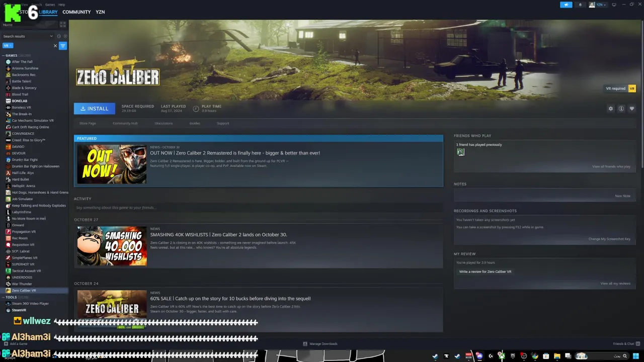Open the Discussions link
Image resolution: width=644 pixels, height=362 pixels.
pos(164,123)
